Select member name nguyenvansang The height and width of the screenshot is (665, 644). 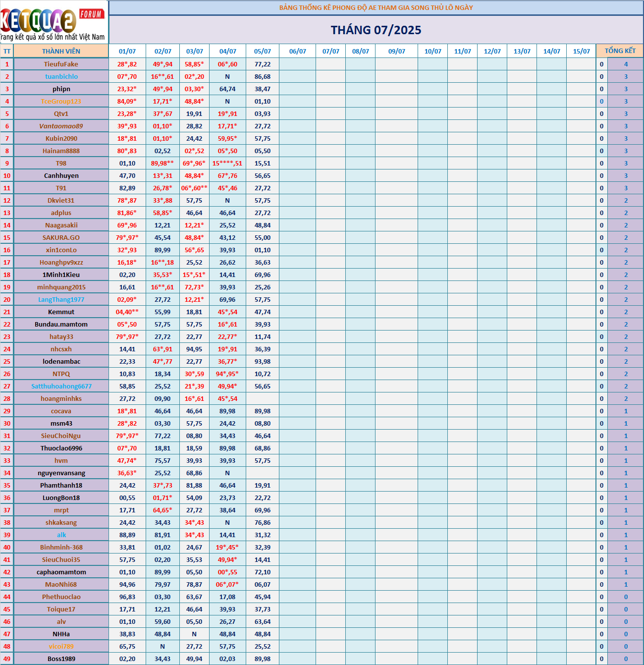click(61, 473)
